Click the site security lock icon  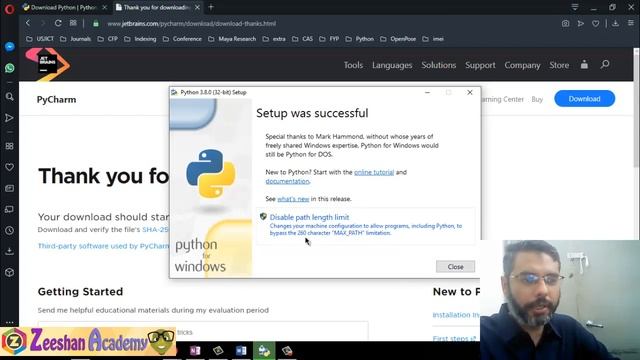coord(96,24)
